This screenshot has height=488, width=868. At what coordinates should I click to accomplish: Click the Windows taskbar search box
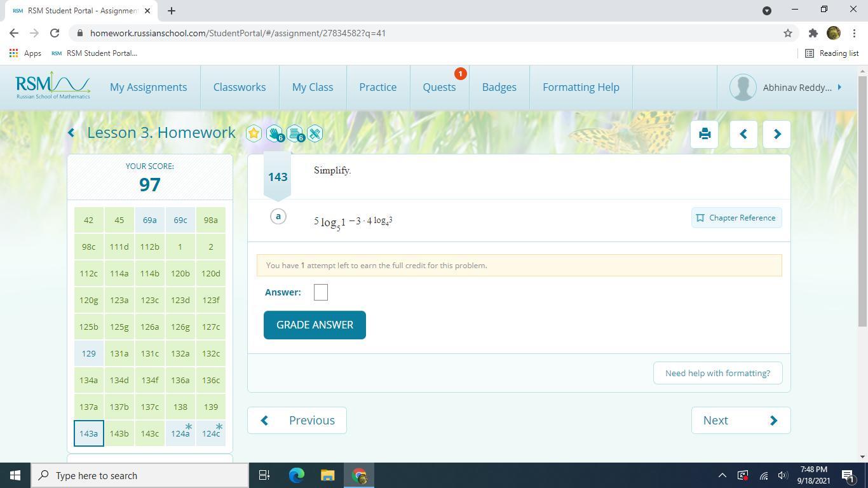(139, 475)
